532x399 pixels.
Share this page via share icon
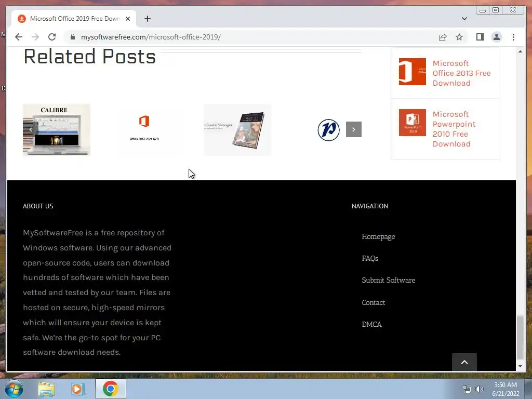click(x=443, y=37)
